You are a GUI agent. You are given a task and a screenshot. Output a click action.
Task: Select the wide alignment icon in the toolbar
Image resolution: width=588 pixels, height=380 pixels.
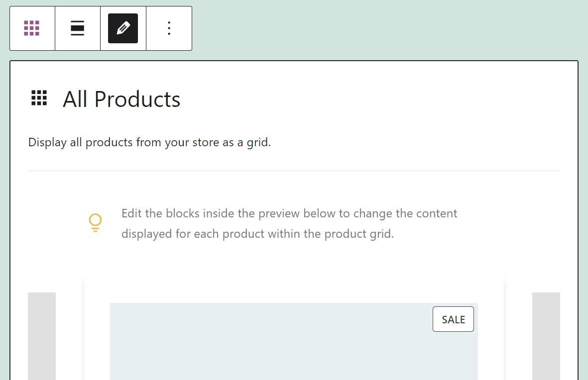(77, 28)
